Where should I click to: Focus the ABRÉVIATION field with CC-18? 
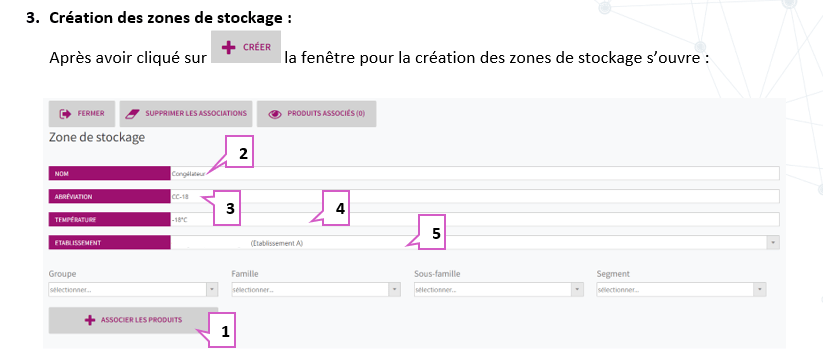point(475,197)
